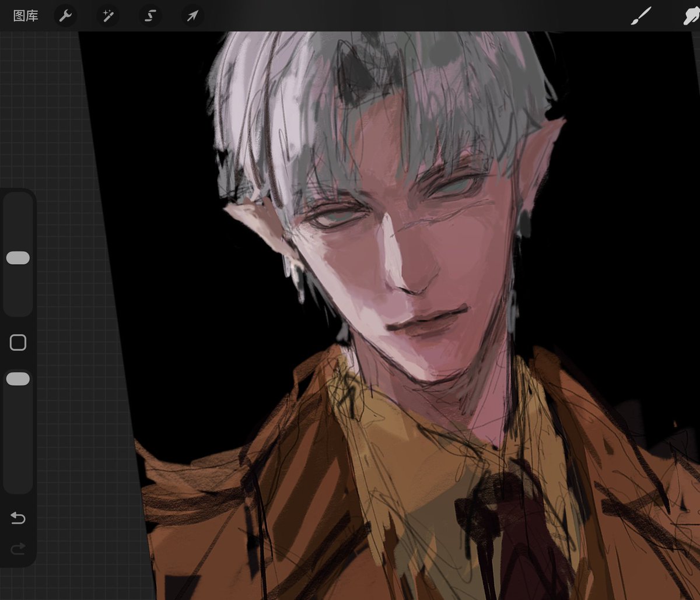The height and width of the screenshot is (600, 700).
Task: Activate the Selection tool (S ribbon icon)
Action: (x=150, y=16)
